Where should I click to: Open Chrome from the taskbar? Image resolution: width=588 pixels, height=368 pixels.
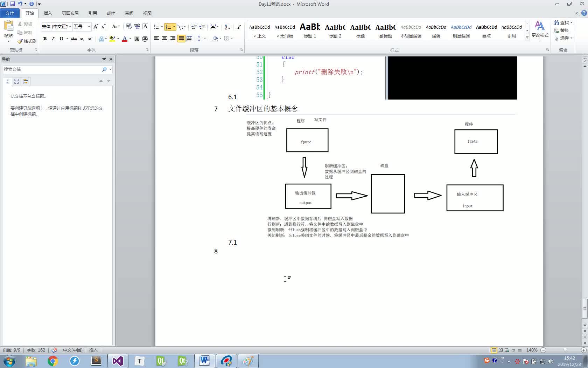click(52, 361)
